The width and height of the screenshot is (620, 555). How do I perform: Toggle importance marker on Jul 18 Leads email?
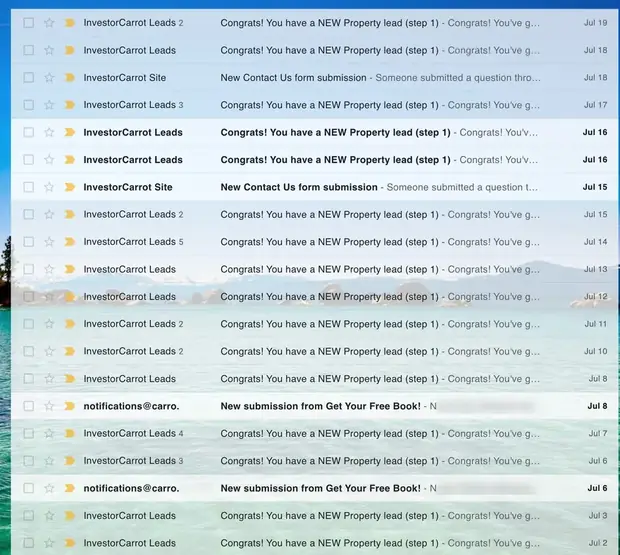pyautogui.click(x=70, y=50)
